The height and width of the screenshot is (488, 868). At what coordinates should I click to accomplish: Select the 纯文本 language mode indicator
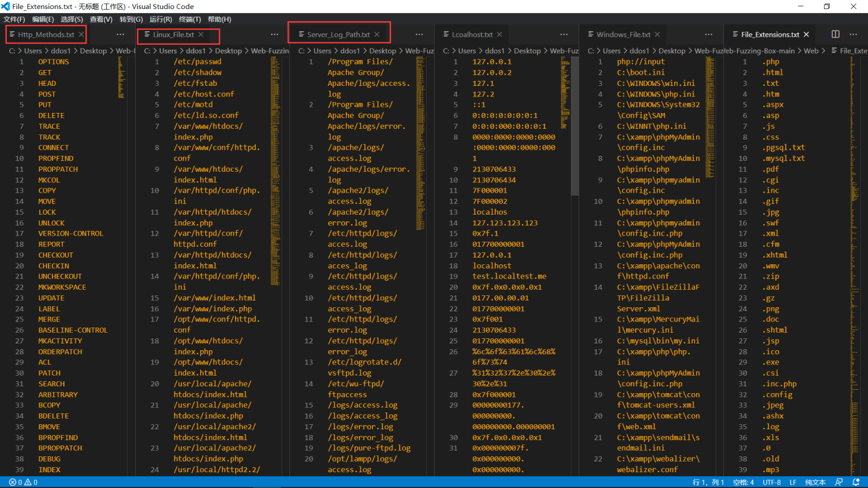pos(814,482)
